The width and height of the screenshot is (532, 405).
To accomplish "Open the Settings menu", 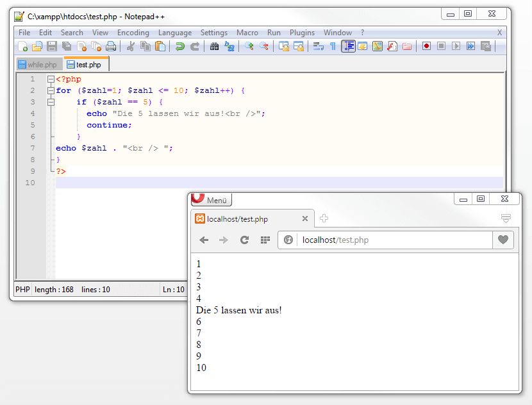I will pyautogui.click(x=213, y=33).
